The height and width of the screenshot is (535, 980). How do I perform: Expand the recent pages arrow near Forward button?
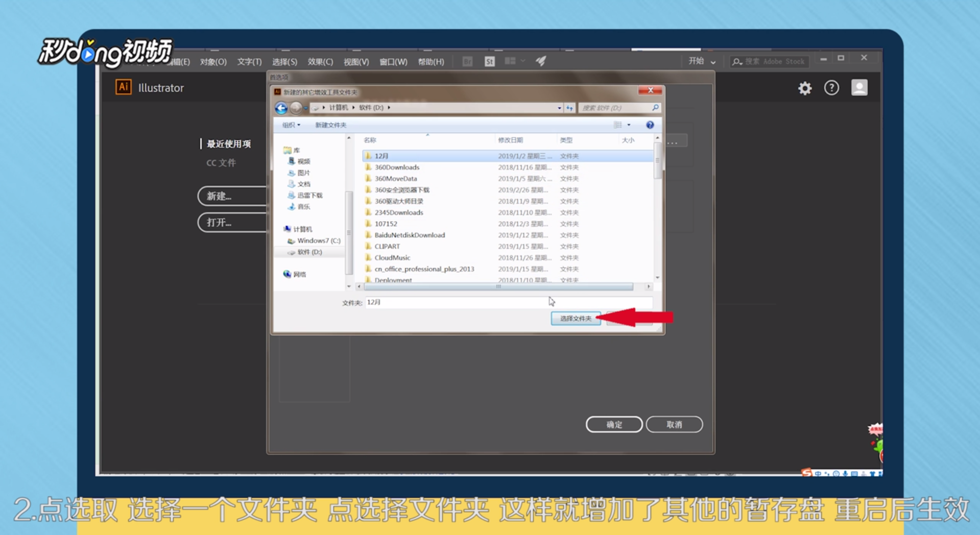point(305,108)
